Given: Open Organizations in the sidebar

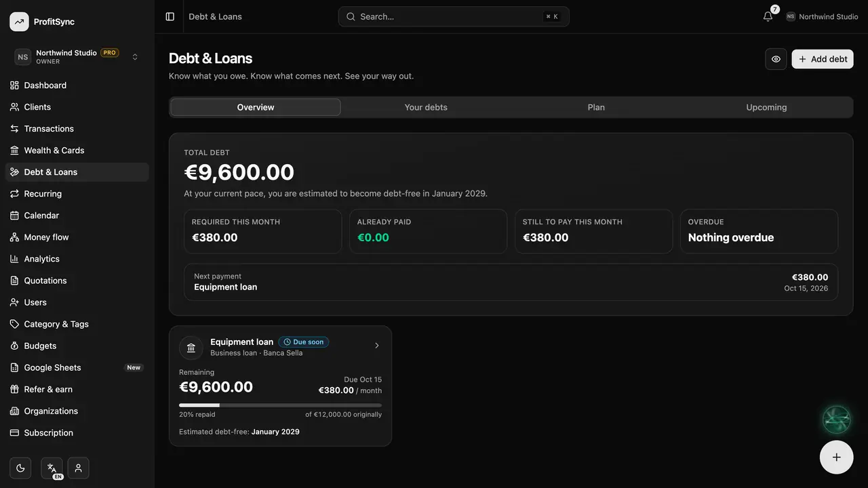Looking at the screenshot, I should tap(77, 411).
